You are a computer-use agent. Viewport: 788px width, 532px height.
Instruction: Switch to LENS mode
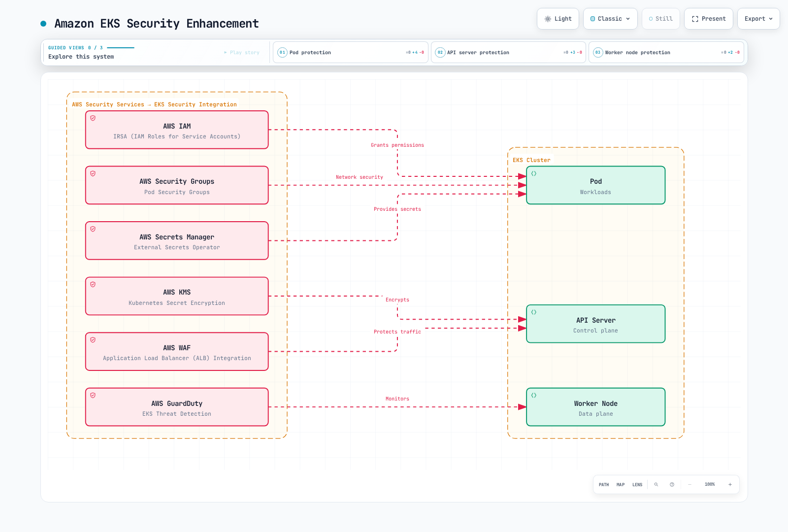(x=637, y=485)
